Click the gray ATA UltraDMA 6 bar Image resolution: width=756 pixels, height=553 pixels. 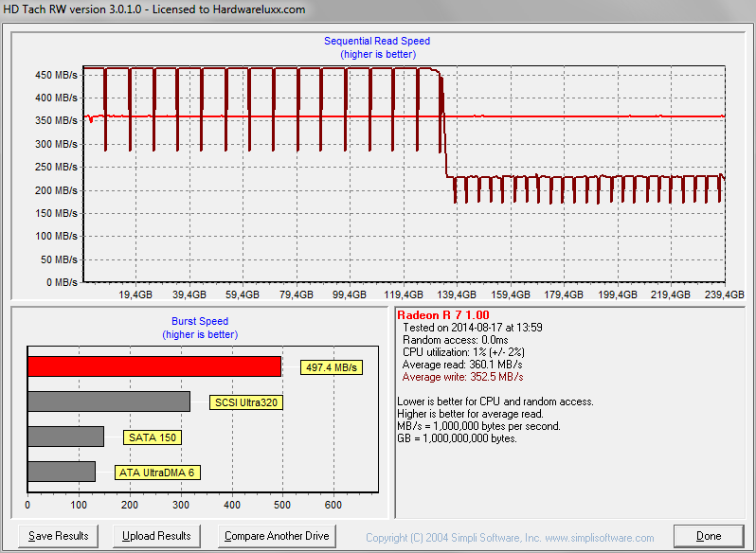click(62, 472)
